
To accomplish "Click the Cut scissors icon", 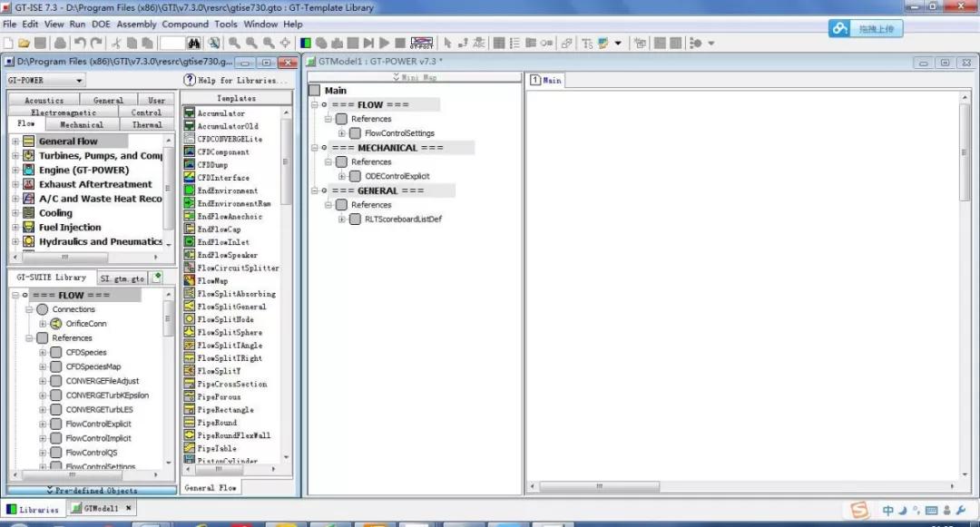I will point(116,43).
